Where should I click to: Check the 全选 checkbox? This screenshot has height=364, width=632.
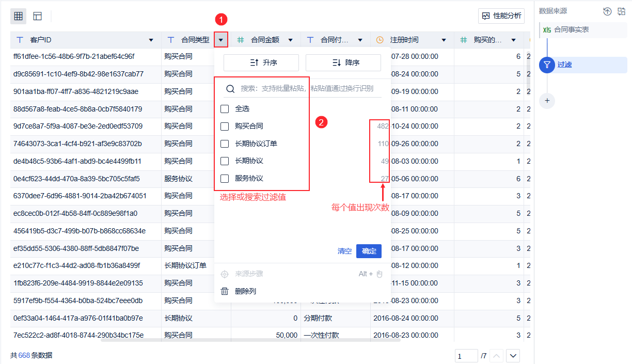tap(225, 109)
